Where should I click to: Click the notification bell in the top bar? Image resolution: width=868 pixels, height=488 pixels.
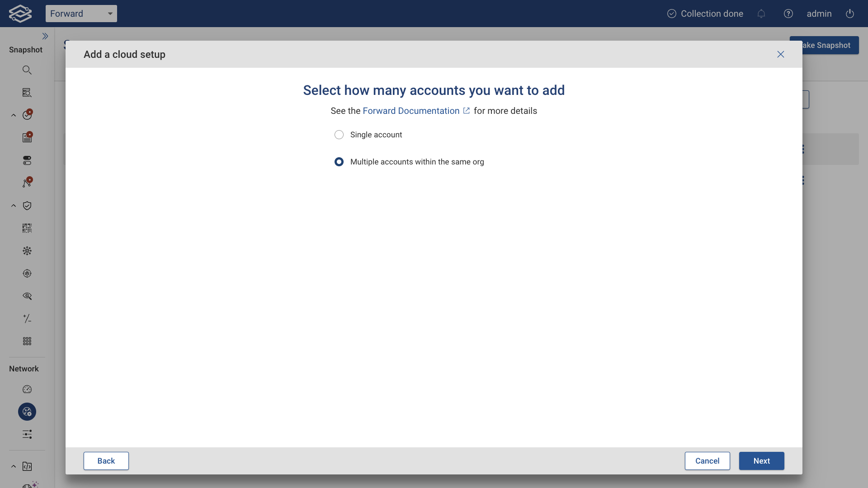pyautogui.click(x=761, y=14)
